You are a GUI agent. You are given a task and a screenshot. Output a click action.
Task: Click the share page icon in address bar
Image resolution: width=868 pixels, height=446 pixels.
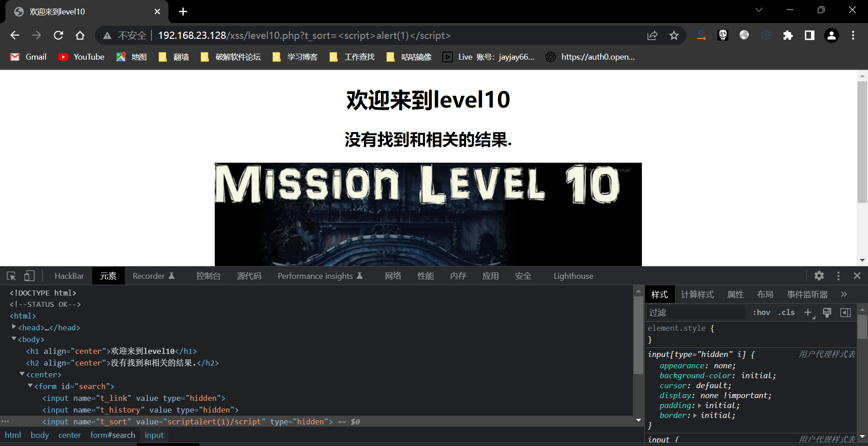652,36
